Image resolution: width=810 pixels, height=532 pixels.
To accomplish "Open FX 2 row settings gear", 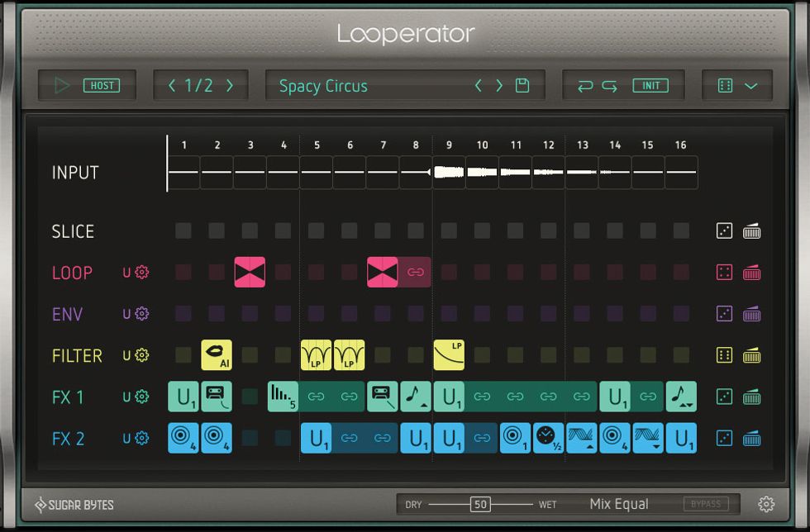I will (x=142, y=439).
